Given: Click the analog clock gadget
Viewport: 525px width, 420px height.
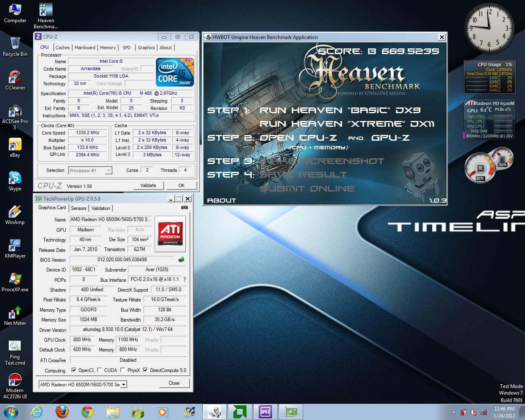Looking at the screenshot, I should tap(489, 28).
